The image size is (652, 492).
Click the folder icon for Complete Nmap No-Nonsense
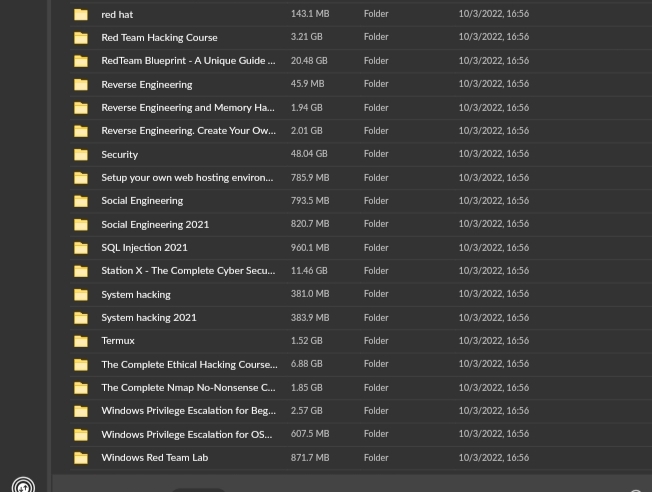pyautogui.click(x=81, y=388)
